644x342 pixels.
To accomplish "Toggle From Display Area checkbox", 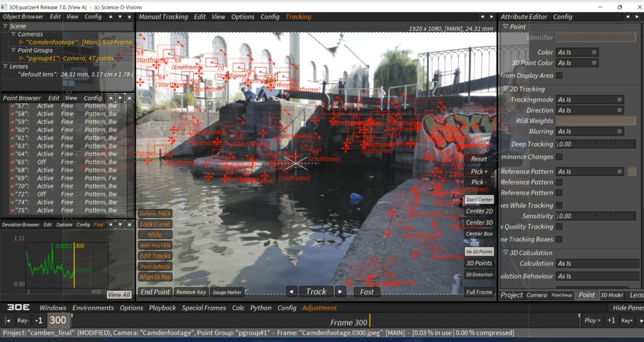I will (559, 75).
